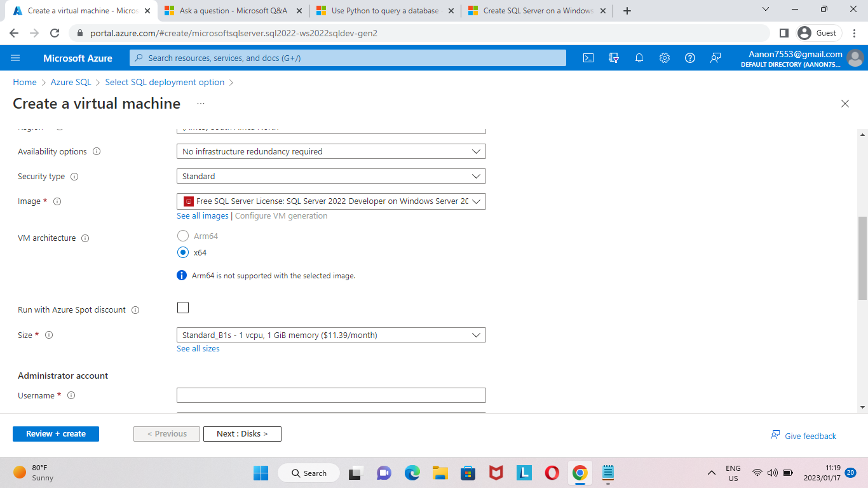Open the ellipsis beside Create a virtual machine
Viewport: 868px width, 488px height.
[201, 104]
